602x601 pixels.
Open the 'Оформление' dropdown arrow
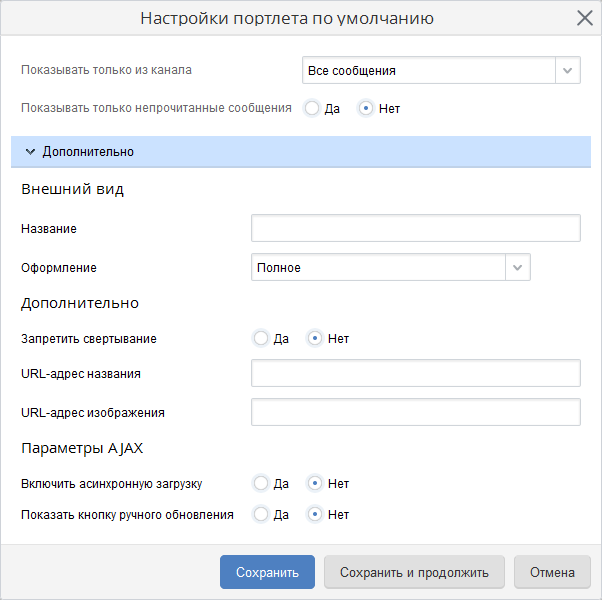517,268
